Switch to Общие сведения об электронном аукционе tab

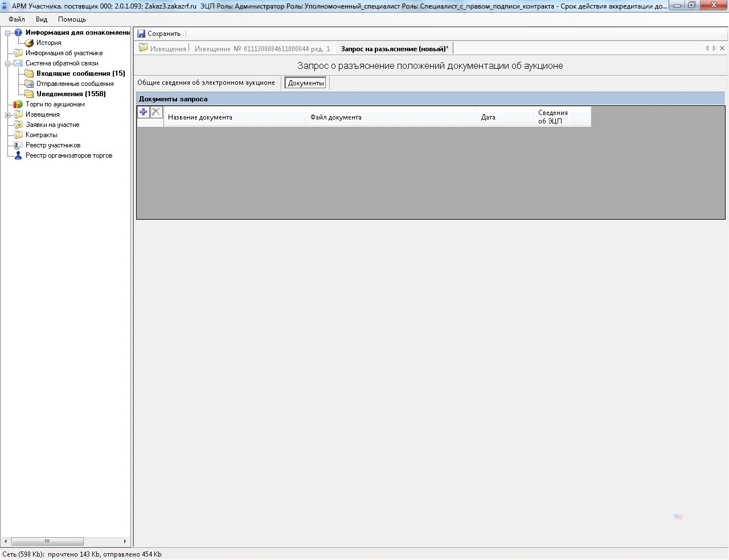coord(206,83)
